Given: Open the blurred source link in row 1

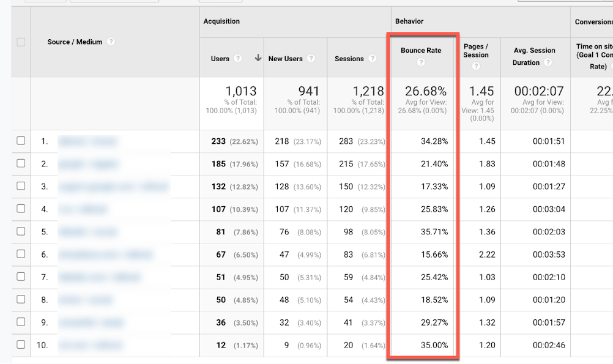Looking at the screenshot, I should pos(87,141).
